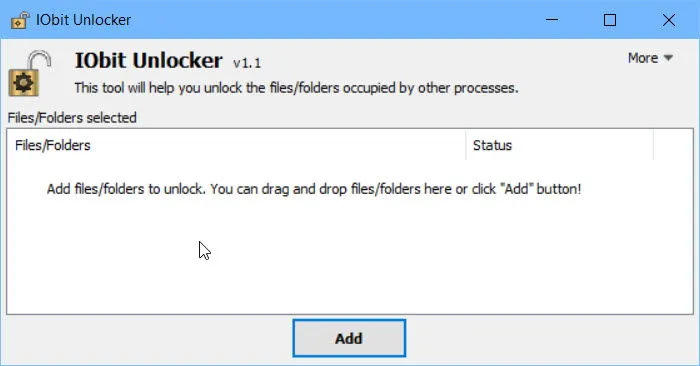Maximize the IObit Unlocker window
700x366 pixels.
[x=610, y=20]
